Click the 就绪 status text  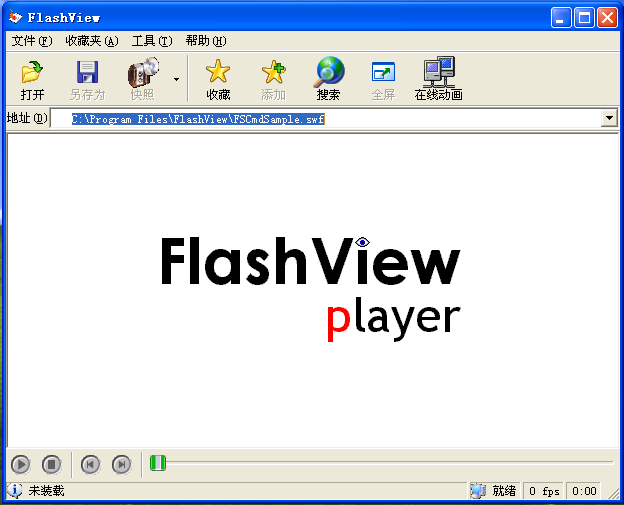[504, 491]
